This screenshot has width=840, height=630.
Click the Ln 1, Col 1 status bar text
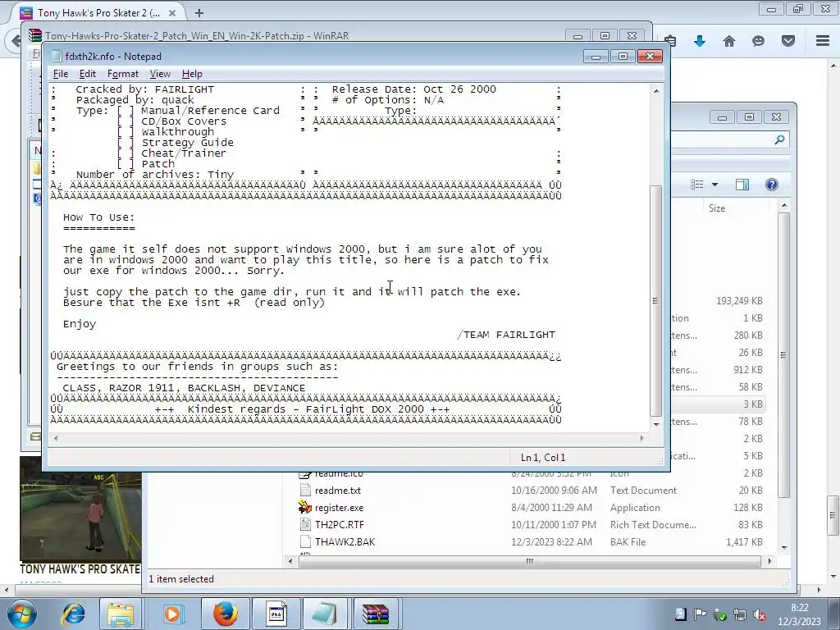click(x=543, y=458)
